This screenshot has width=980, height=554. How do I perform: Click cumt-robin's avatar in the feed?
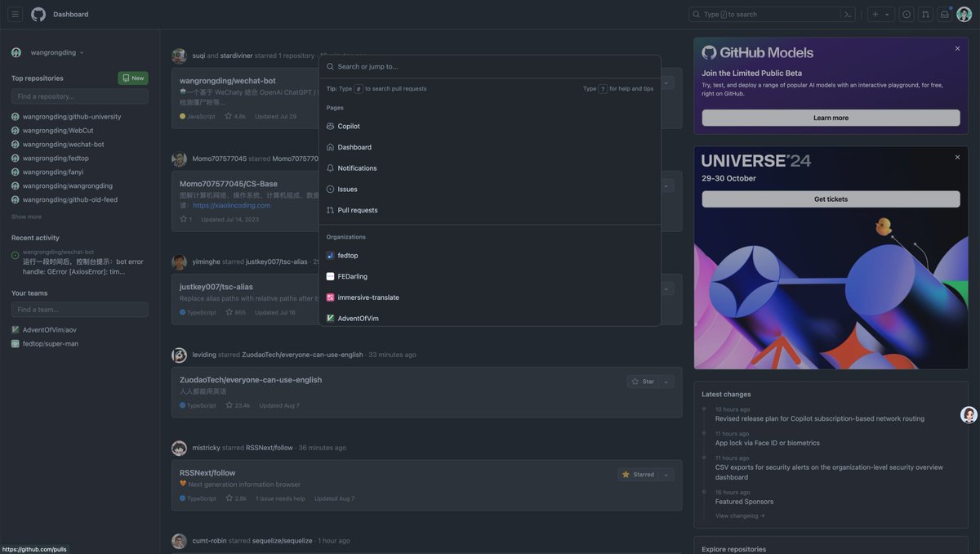[x=179, y=541]
